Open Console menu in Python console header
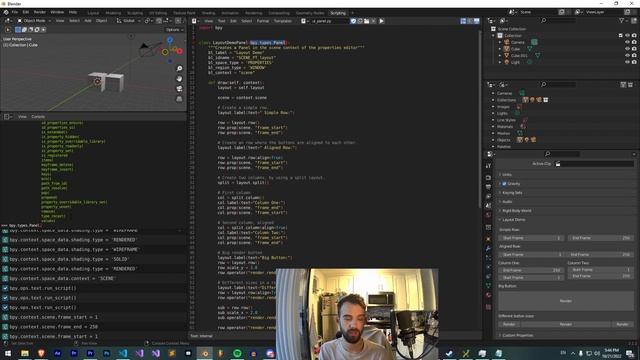The image size is (640, 360). coord(38,117)
